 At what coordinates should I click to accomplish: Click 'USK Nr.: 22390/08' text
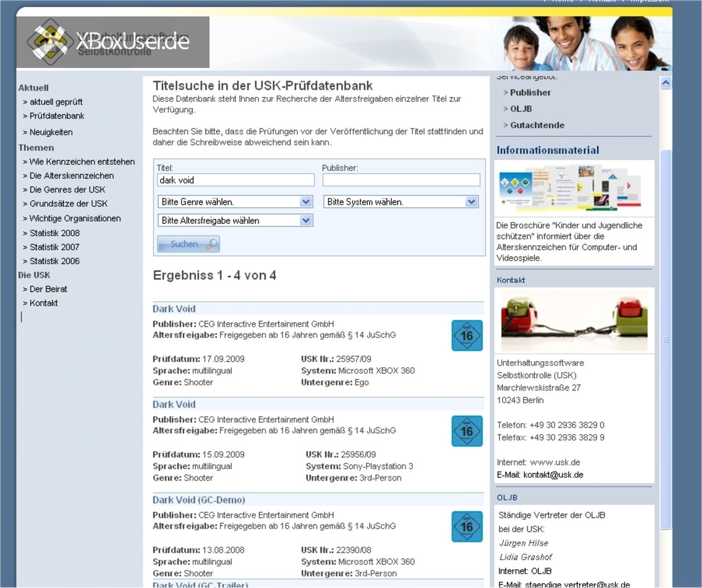click(x=336, y=550)
